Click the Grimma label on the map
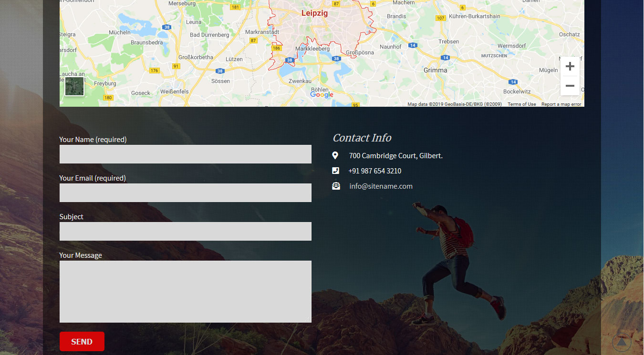This screenshot has width=644, height=355. (436, 70)
